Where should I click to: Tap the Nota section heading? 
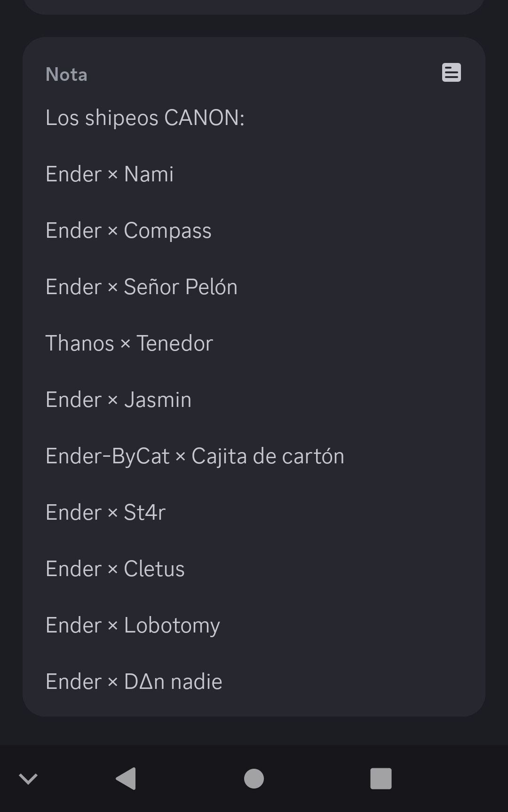coord(66,75)
